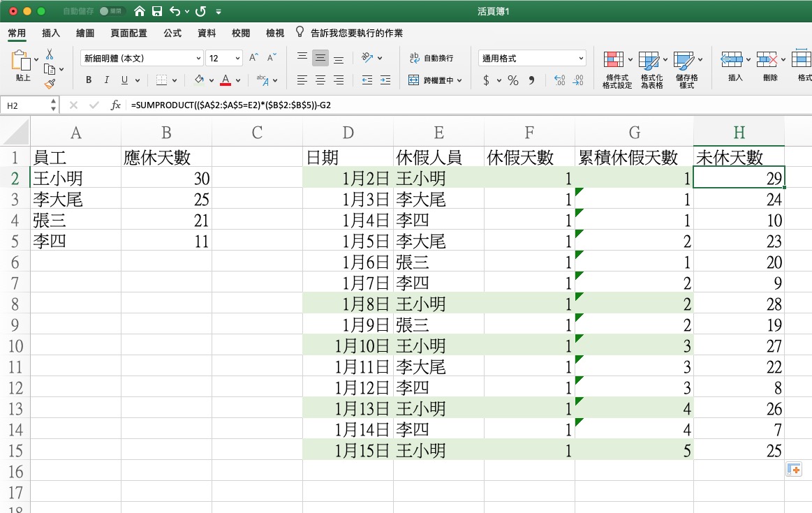Click the Home icon in title bar

pyautogui.click(x=140, y=12)
